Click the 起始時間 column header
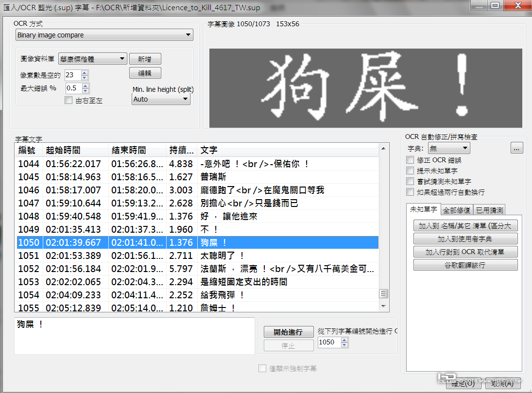 click(75, 150)
